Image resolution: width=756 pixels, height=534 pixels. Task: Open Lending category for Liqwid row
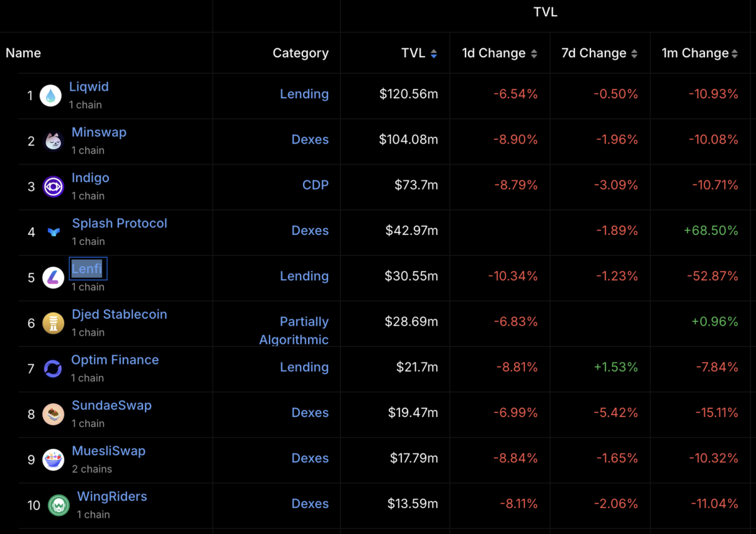(304, 94)
